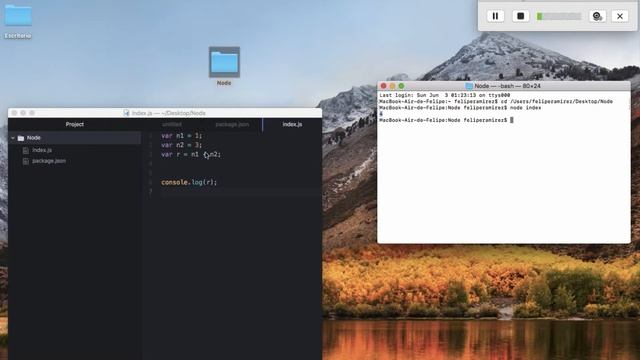Maximize the Terminal window with green button
This screenshot has height=360, width=640.
coord(401,86)
